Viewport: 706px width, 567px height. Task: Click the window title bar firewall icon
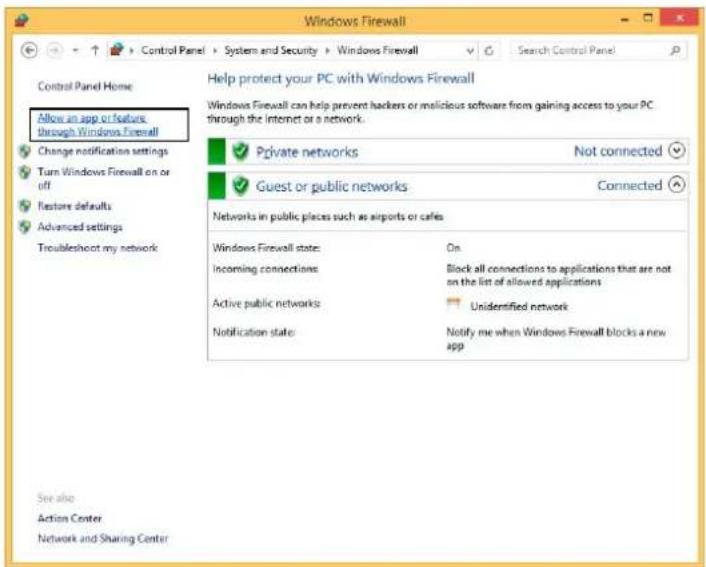(x=21, y=20)
